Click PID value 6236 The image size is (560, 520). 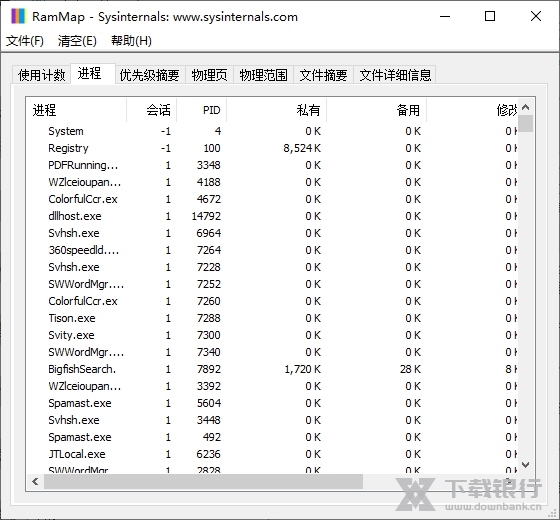209,454
